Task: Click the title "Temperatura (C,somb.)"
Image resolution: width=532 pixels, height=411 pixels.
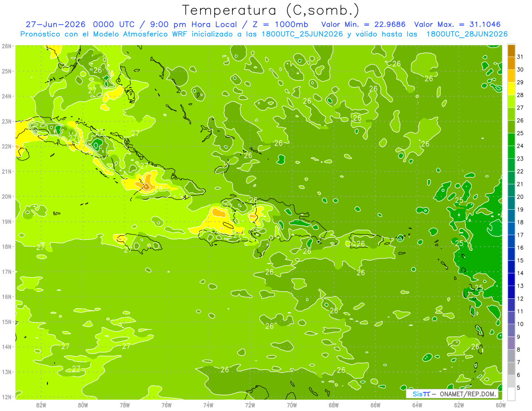Action: click(x=271, y=11)
